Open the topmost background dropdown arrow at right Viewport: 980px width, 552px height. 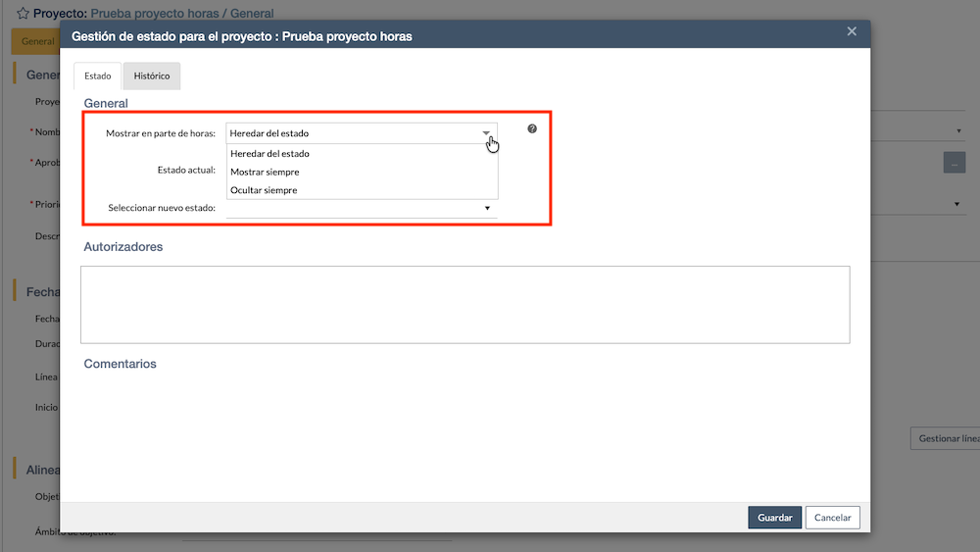957,130
